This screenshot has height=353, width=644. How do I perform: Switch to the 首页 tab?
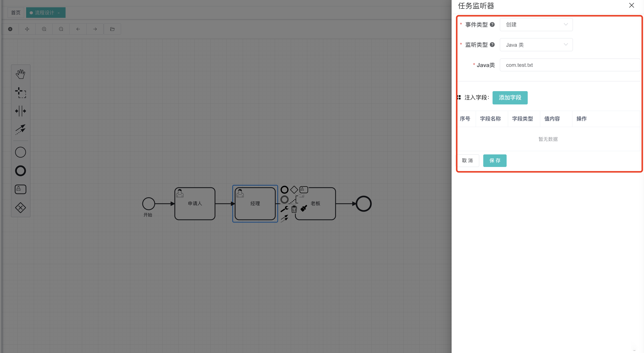point(16,13)
